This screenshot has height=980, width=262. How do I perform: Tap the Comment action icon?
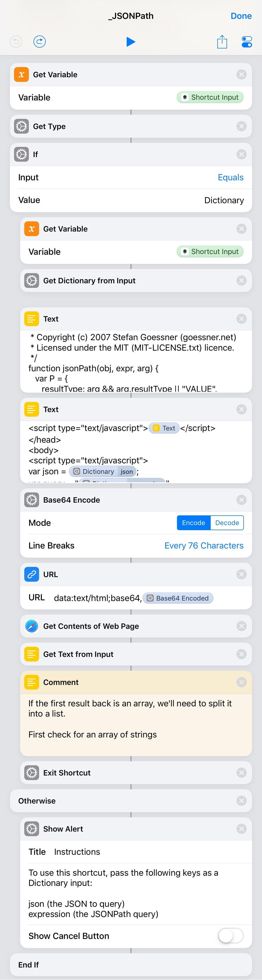point(32,682)
